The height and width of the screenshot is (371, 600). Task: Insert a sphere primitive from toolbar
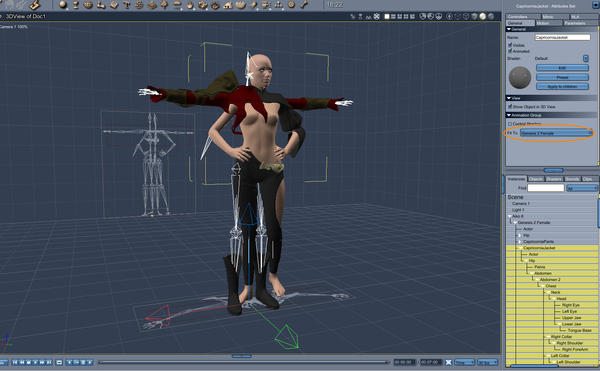click(63, 5)
